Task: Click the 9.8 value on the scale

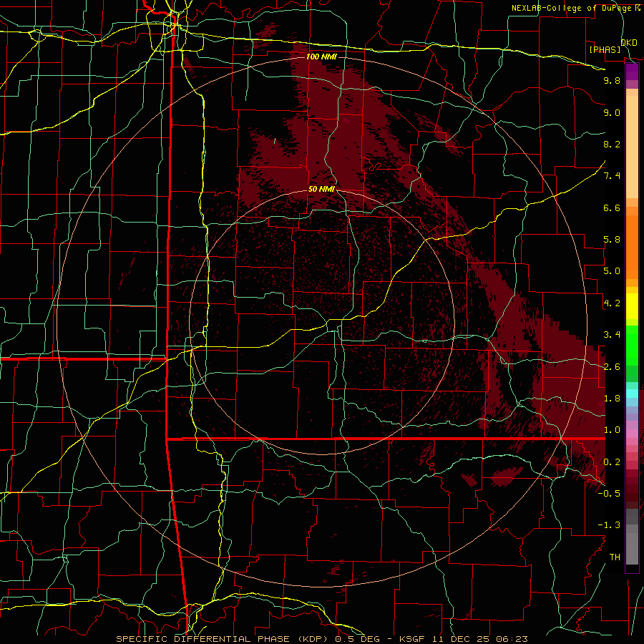Action: coord(612,80)
